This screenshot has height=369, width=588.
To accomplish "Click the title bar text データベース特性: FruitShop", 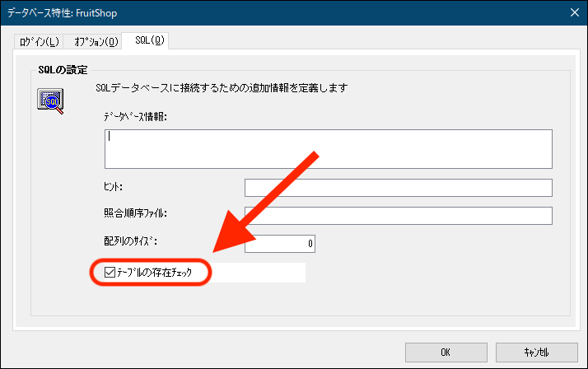I will pyautogui.click(x=65, y=12).
